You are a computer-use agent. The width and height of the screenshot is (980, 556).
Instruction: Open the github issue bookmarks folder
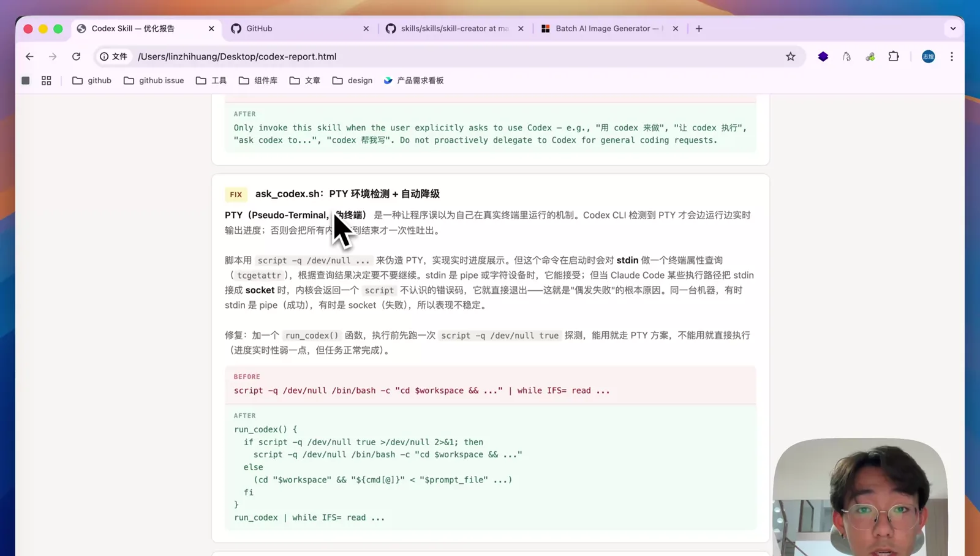pyautogui.click(x=154, y=80)
